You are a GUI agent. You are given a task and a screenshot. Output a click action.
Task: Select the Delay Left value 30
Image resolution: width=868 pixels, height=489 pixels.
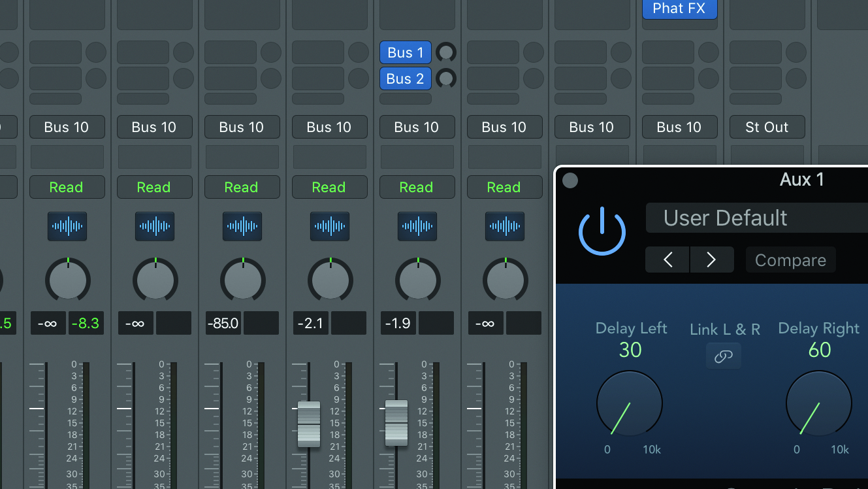[630, 350]
